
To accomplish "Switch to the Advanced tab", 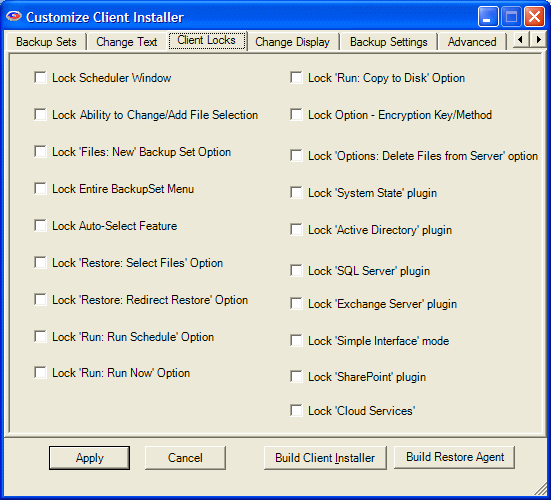I will [472, 42].
